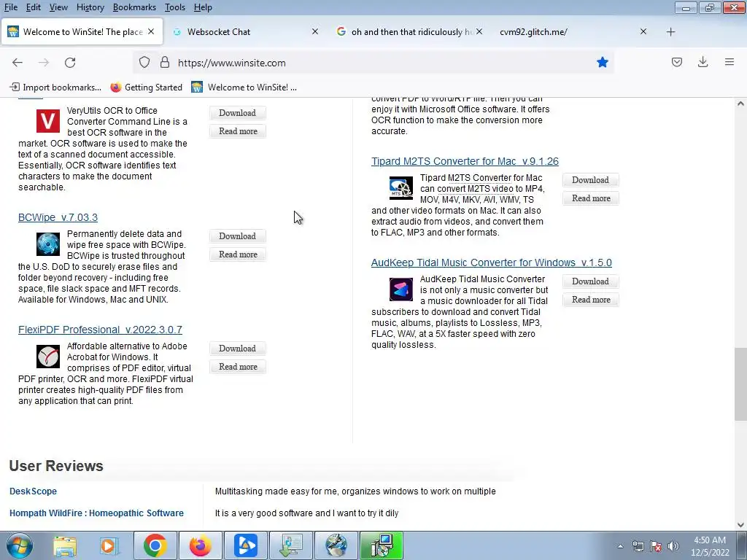Image resolution: width=747 pixels, height=560 pixels.
Task: Open the Bookmarks menu
Action: [134, 7]
